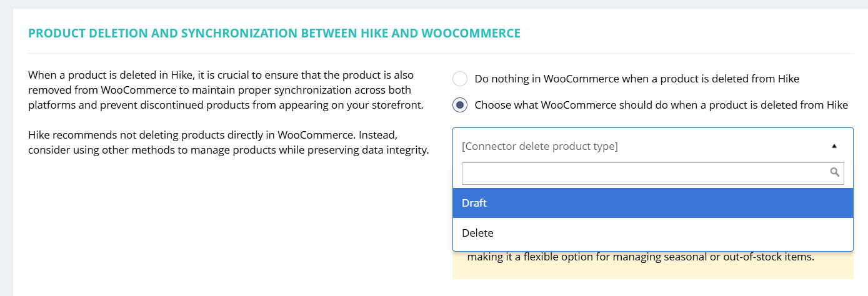Select the Choose what WooCommerce should do radio
Screen dimensions: 868x296
point(460,105)
